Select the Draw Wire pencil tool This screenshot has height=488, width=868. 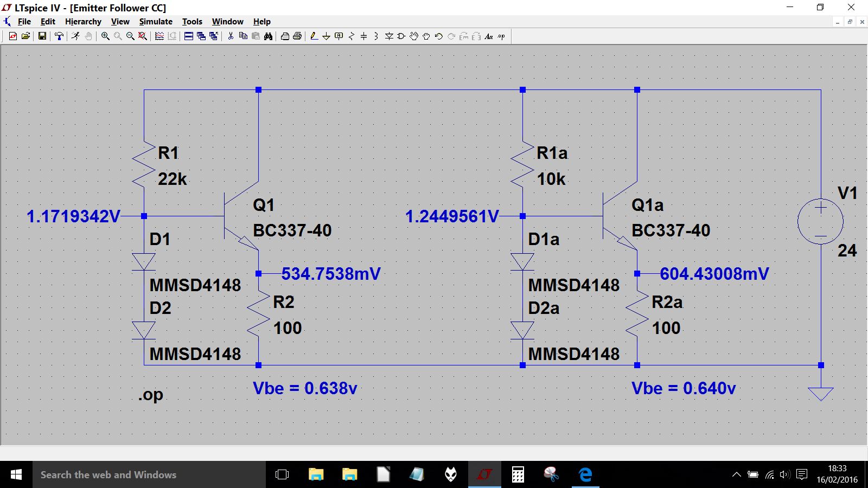pyautogui.click(x=314, y=36)
